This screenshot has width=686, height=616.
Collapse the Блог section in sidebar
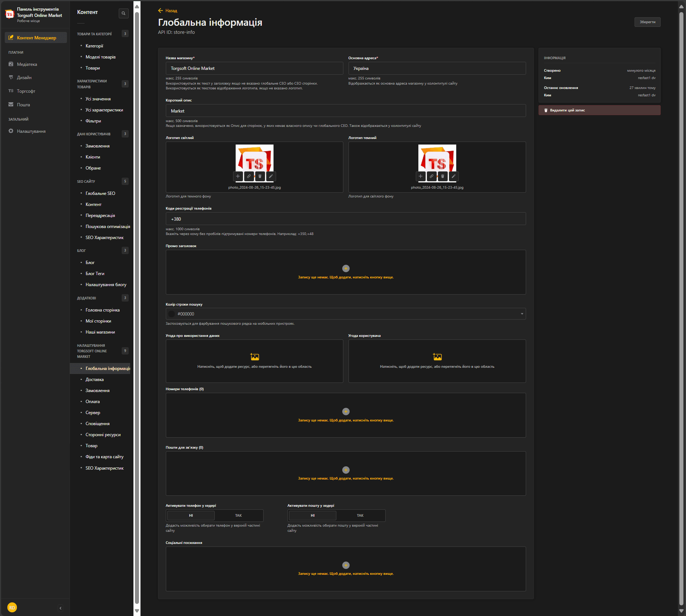tap(81, 250)
